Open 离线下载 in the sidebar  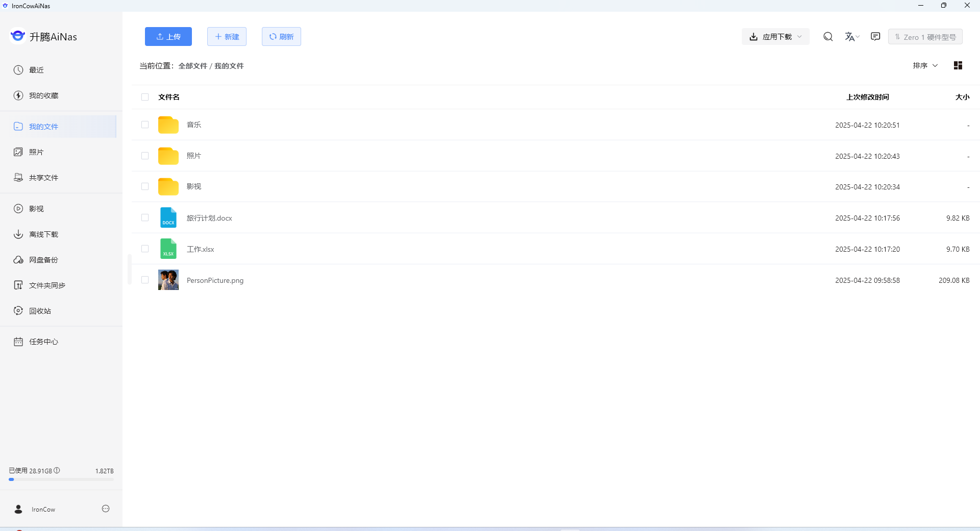click(x=43, y=234)
